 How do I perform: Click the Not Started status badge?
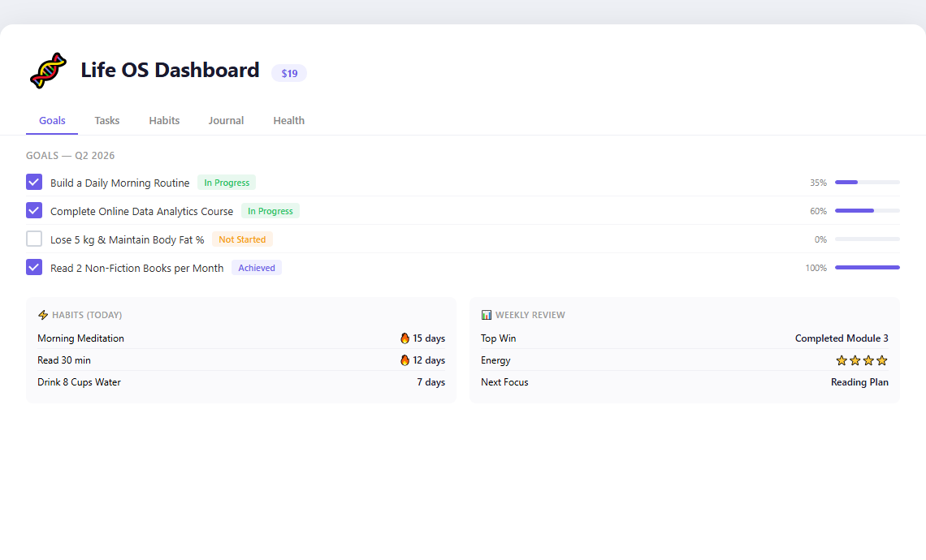click(x=242, y=239)
